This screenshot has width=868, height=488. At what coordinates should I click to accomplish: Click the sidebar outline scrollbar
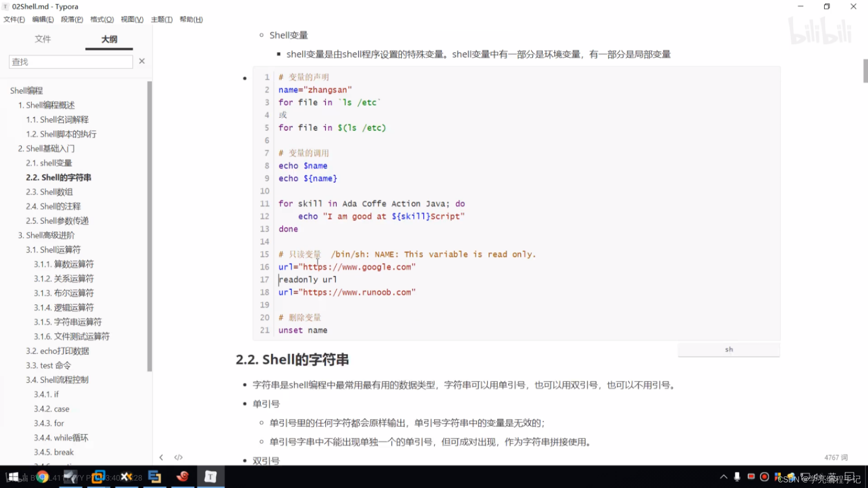click(x=150, y=226)
